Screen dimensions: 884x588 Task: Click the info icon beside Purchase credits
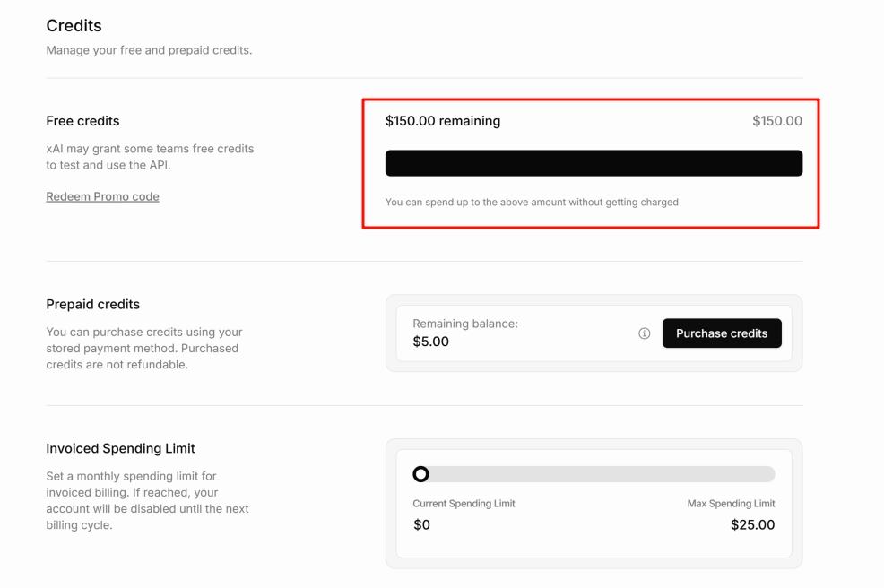[x=644, y=333]
